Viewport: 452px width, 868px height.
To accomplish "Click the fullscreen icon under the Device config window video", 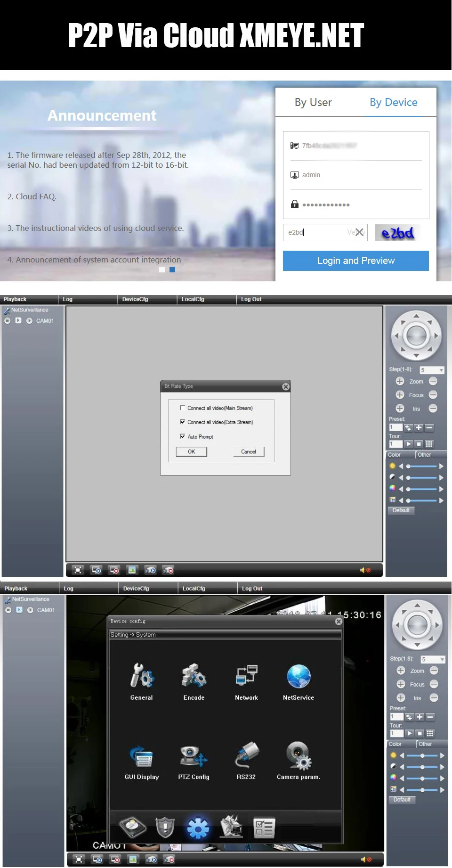I will coord(79,860).
